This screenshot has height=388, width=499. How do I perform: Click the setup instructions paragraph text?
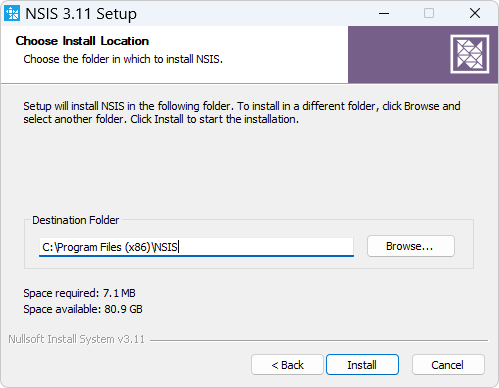[x=242, y=112]
